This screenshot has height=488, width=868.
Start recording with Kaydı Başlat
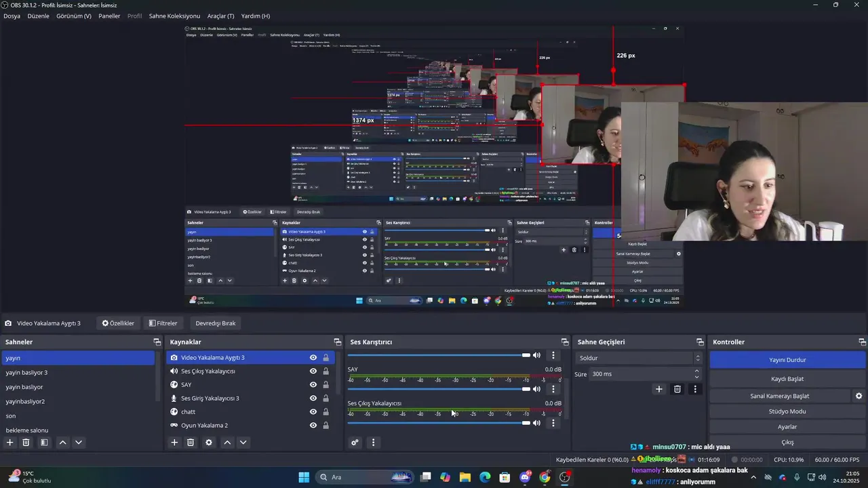[x=787, y=379]
